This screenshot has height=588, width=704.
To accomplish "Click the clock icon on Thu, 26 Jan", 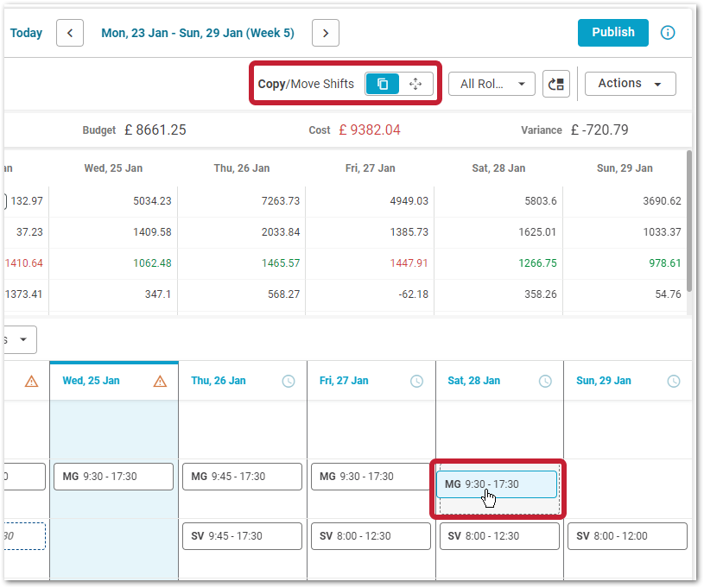I will tap(289, 381).
